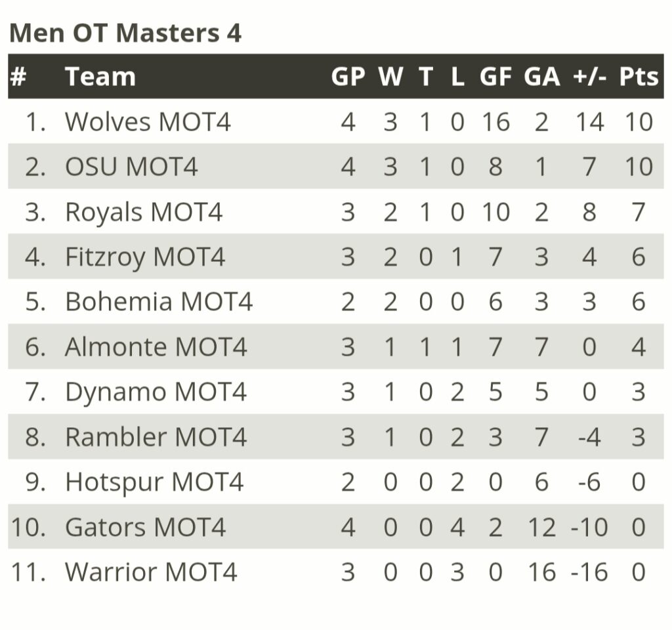This screenshot has width=672, height=630.
Task: Click the Team column header
Action: click(100, 77)
